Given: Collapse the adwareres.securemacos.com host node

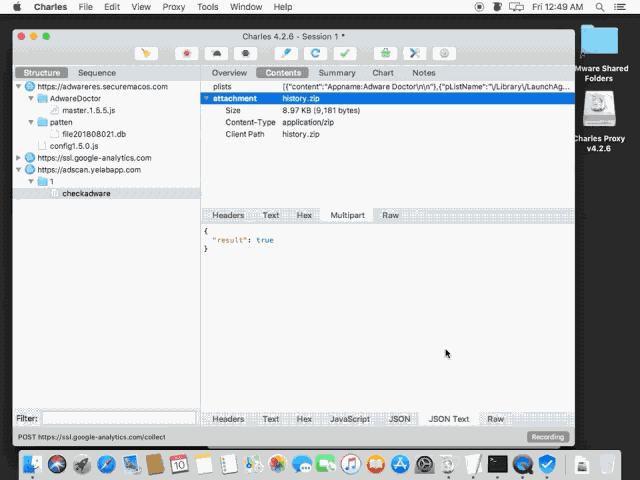Looking at the screenshot, I should click(18, 87).
